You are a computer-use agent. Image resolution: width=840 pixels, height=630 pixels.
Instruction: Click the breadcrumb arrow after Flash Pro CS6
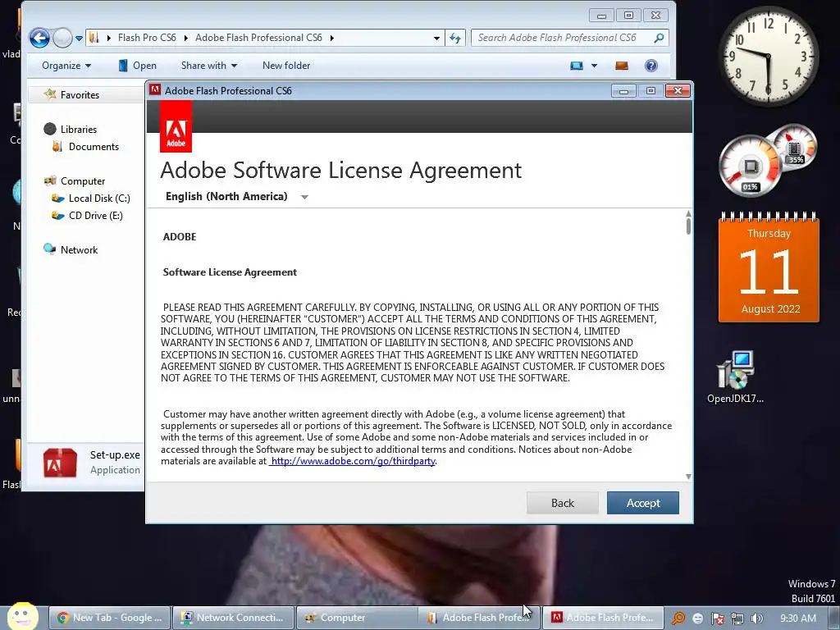(185, 38)
